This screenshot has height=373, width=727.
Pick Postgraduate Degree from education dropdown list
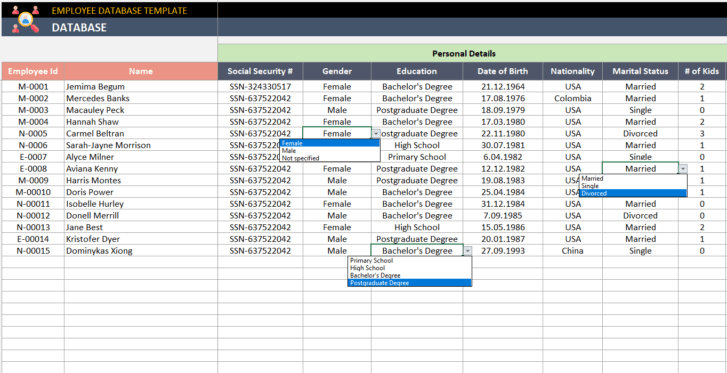click(409, 283)
